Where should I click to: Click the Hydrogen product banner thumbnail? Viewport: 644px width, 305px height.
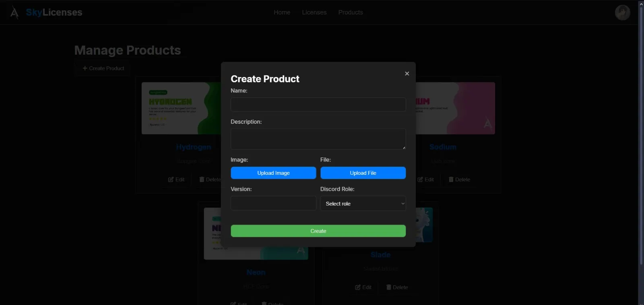[181, 108]
